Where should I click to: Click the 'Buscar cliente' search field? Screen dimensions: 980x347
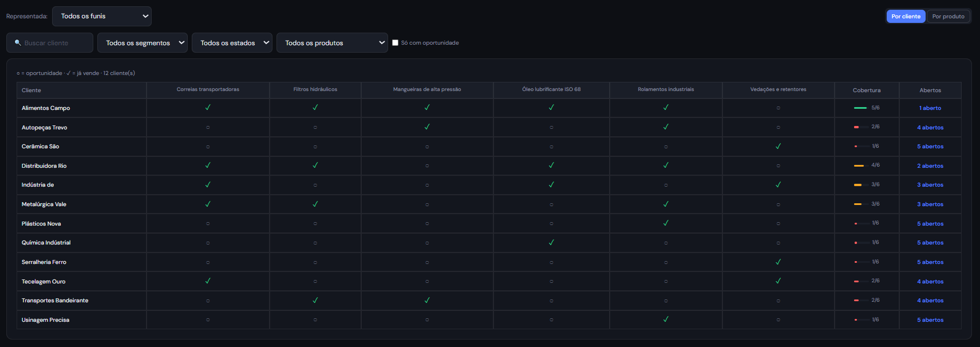(x=50, y=43)
